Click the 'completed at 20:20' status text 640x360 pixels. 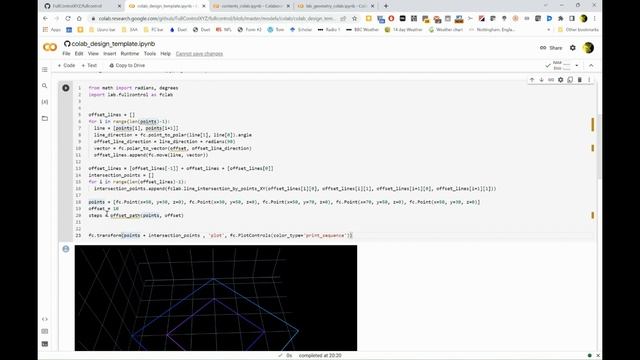point(320,356)
